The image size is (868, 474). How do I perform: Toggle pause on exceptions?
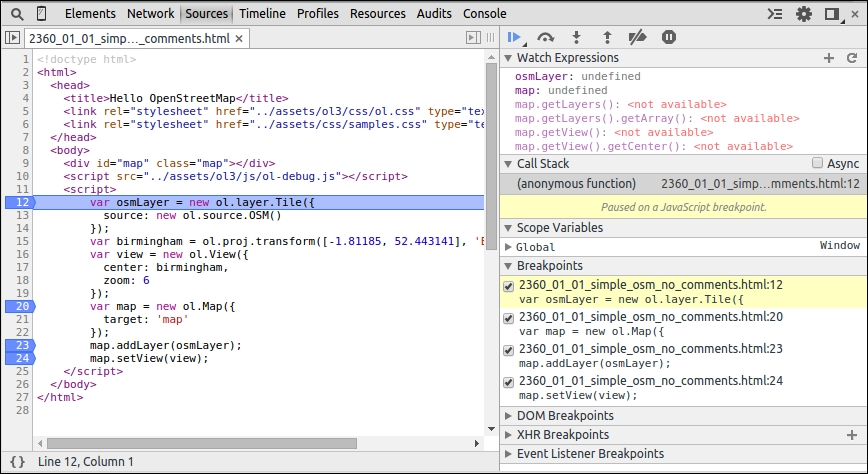click(x=669, y=37)
